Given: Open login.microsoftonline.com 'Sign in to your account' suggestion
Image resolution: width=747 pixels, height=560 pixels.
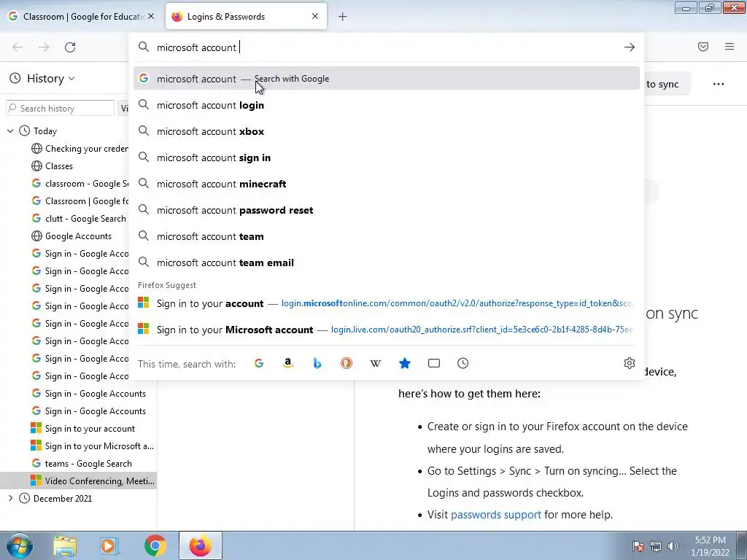Looking at the screenshot, I should 387,303.
